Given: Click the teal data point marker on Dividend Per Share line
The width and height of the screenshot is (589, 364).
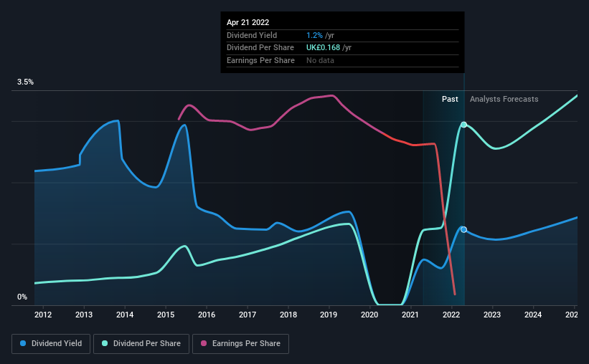Looking at the screenshot, I should pos(464,125).
